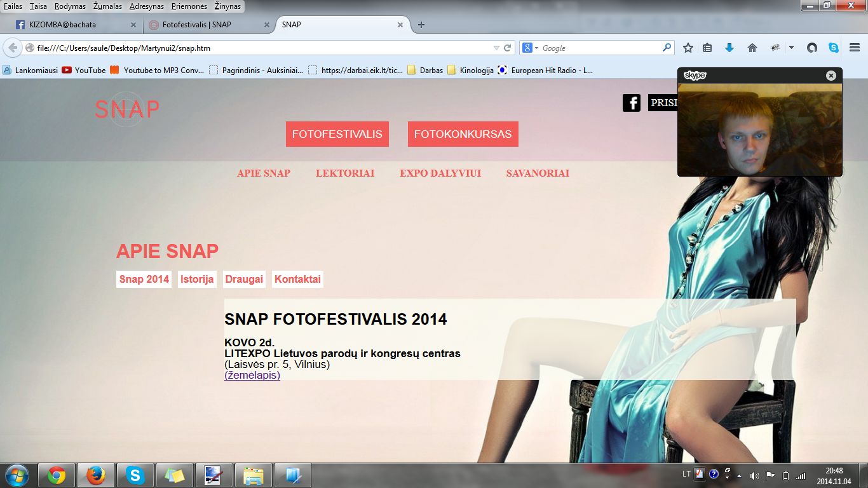Select the Kontaktai sub-tab
The height and width of the screenshot is (488, 868).
coord(297,280)
